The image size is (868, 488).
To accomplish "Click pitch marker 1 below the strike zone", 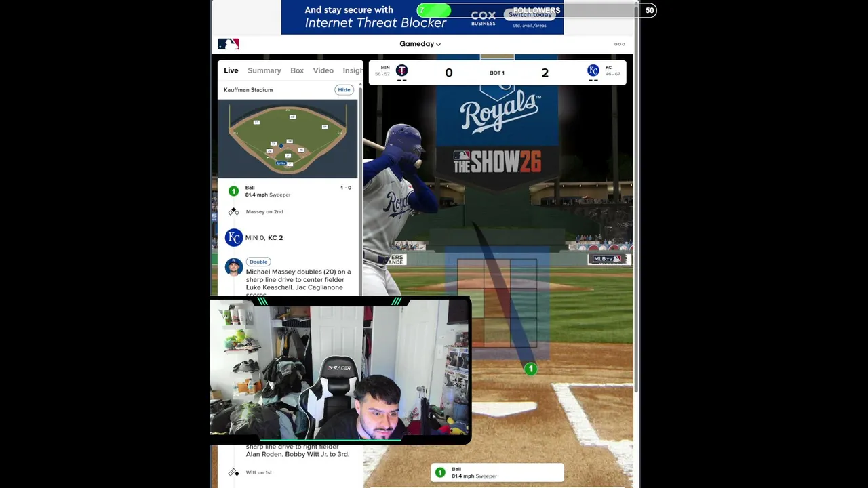I will (x=530, y=369).
